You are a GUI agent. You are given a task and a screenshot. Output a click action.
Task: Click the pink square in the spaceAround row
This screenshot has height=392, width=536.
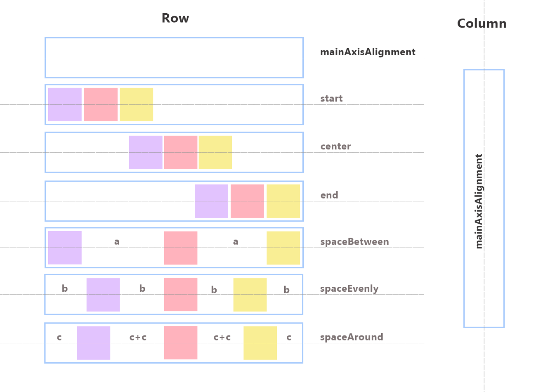tap(181, 342)
